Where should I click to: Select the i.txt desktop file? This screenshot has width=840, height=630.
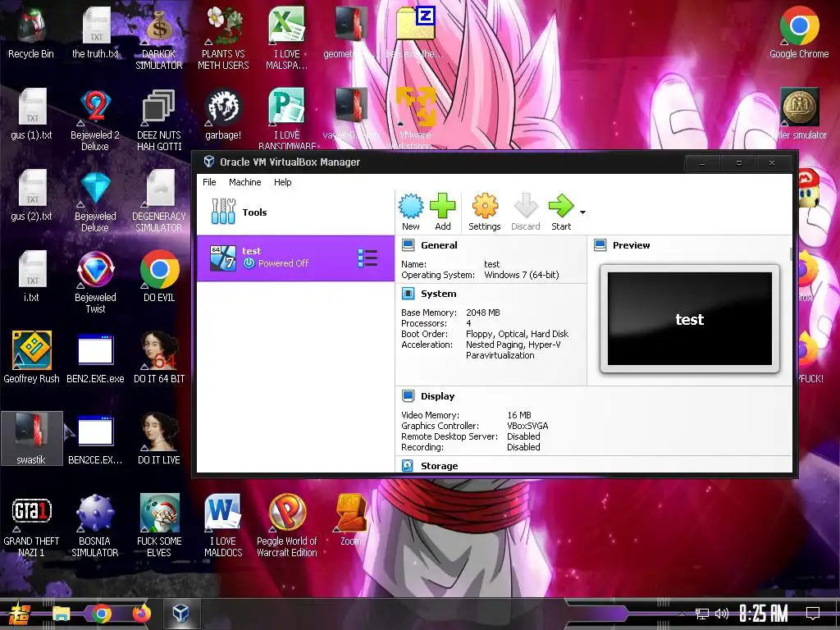(32, 276)
